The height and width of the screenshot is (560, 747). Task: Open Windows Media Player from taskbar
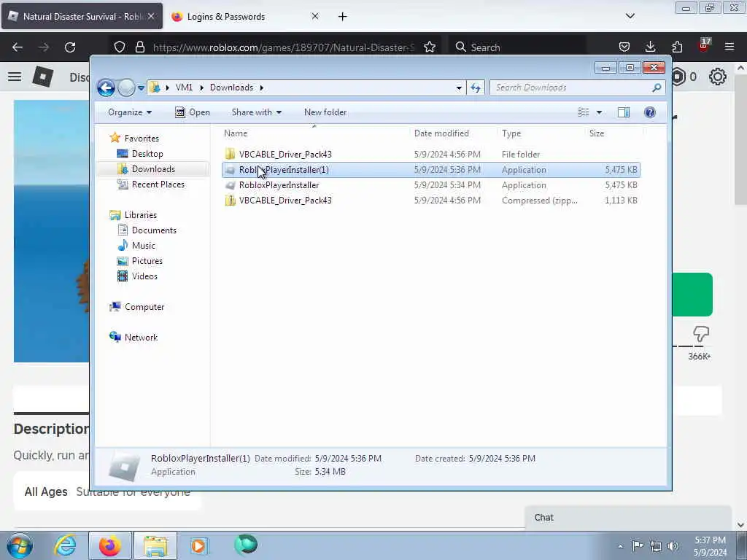198,545
